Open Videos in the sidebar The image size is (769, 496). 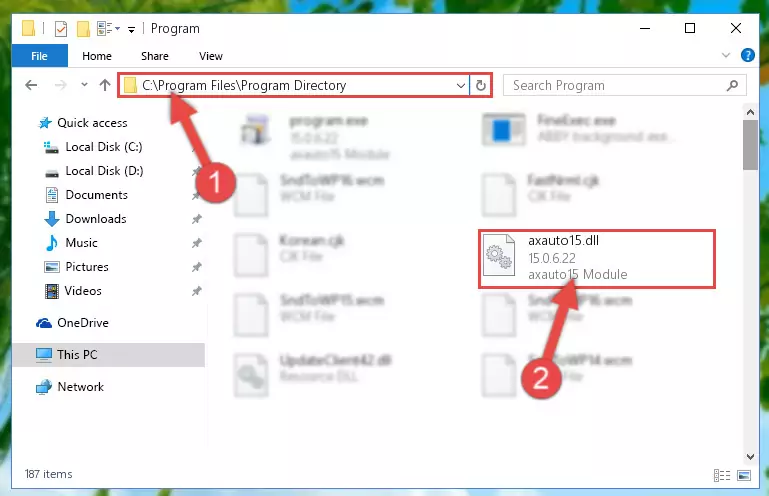73,291
